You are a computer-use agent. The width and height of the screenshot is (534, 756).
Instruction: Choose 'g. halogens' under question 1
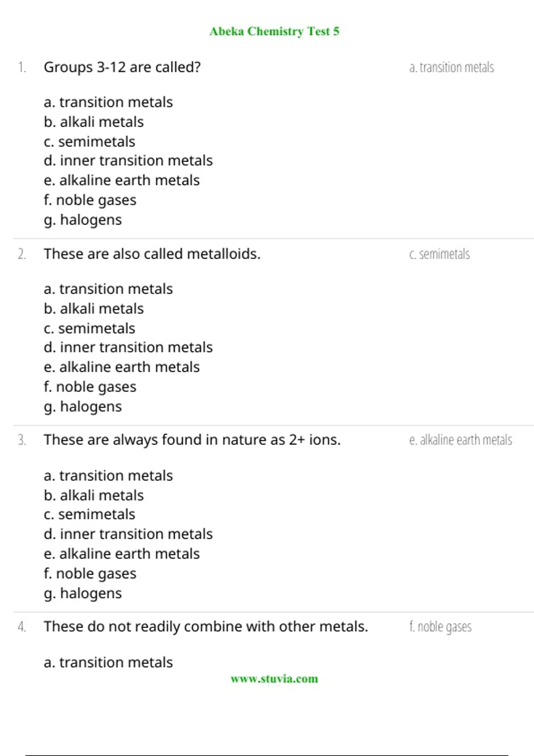click(x=83, y=220)
